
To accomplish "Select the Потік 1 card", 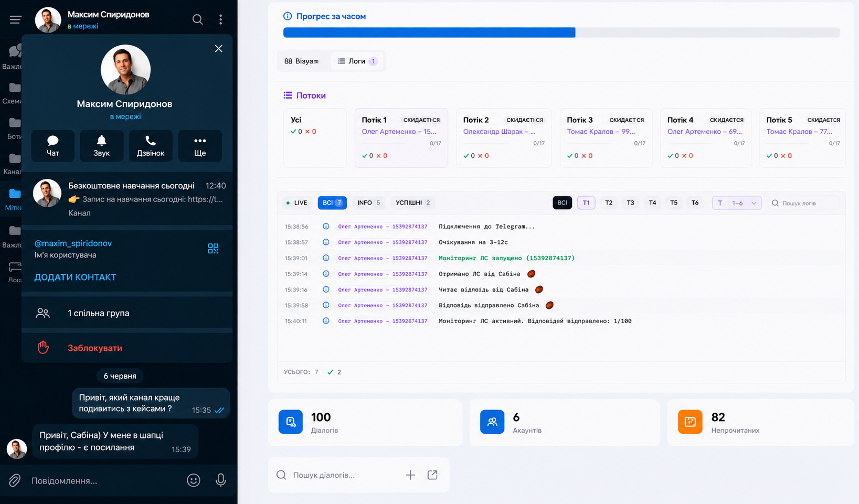I will [401, 138].
